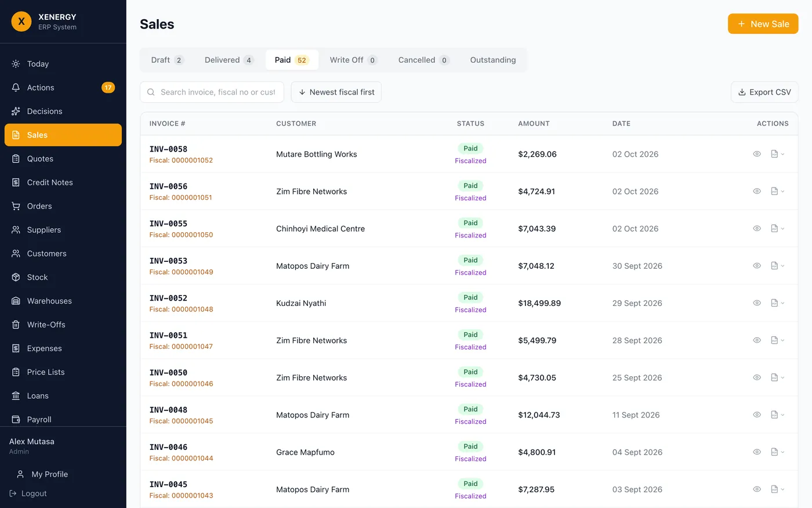
Task: Open Price Lists section
Action: pos(63,372)
